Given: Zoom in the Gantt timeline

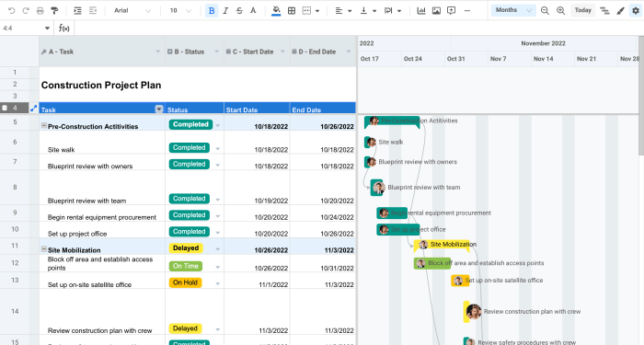Looking at the screenshot, I should 560,11.
